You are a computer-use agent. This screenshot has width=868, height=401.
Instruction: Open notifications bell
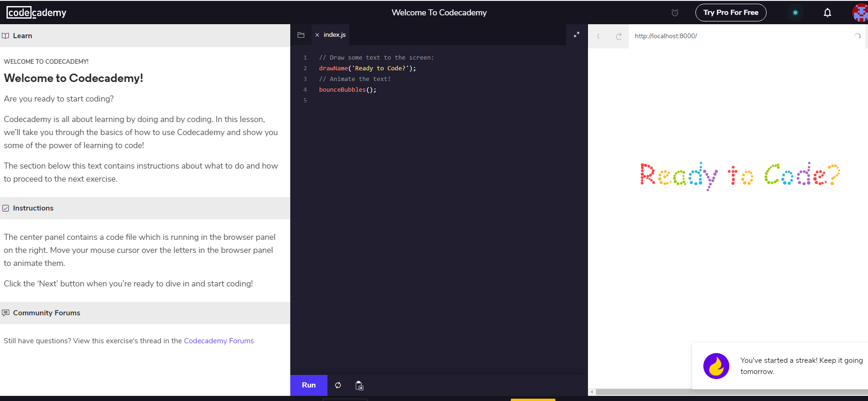click(828, 13)
